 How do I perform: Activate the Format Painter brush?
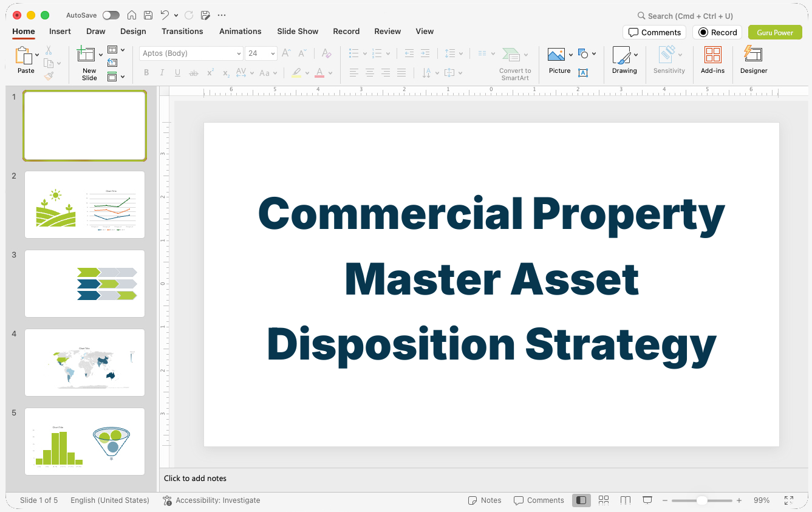[x=49, y=76]
